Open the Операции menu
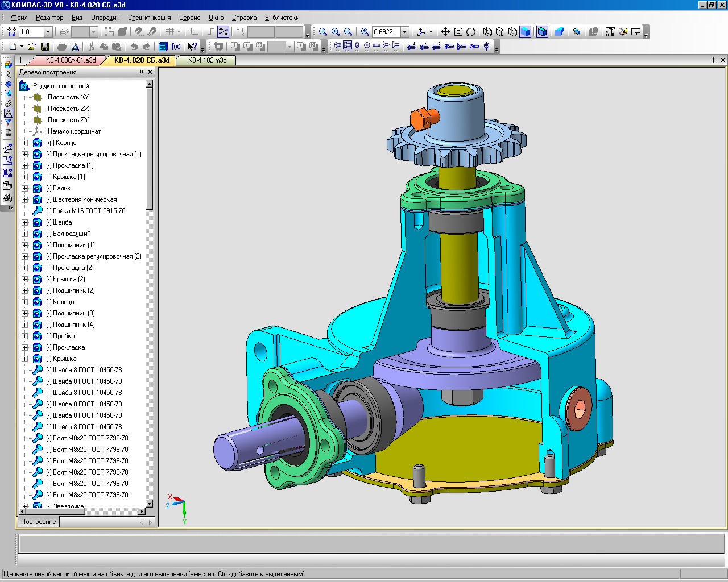 [x=105, y=18]
